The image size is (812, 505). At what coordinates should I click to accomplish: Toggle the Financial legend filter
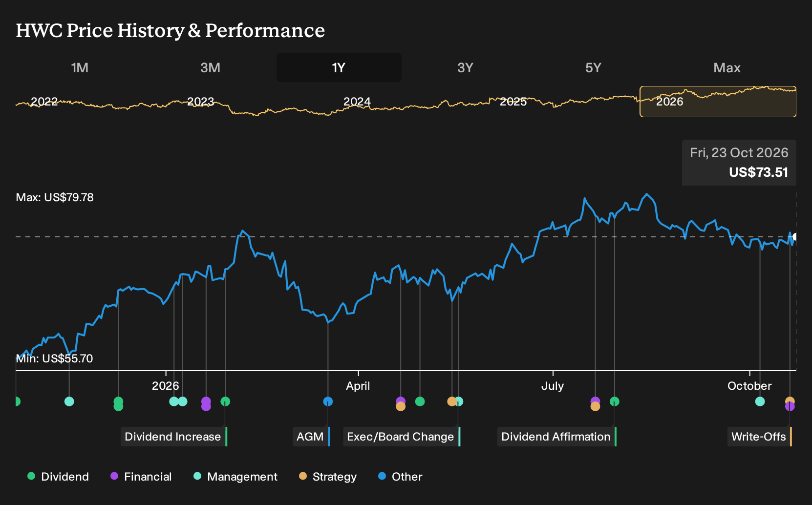[141, 477]
